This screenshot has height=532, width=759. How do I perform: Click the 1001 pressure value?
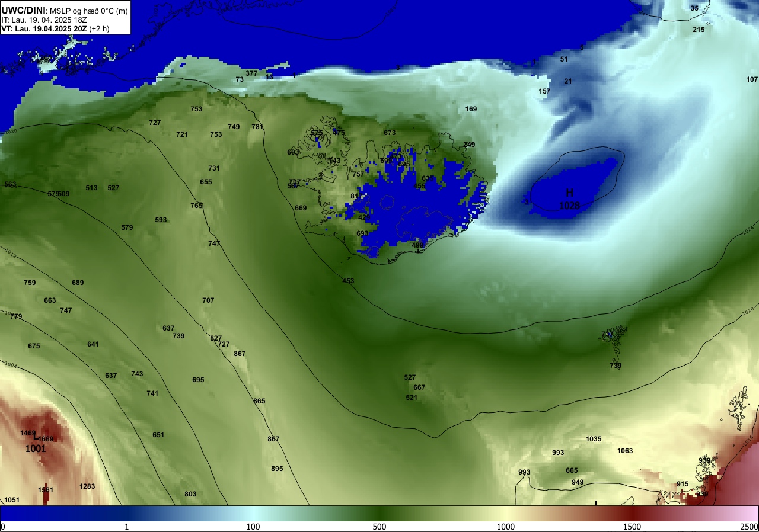coord(36,449)
